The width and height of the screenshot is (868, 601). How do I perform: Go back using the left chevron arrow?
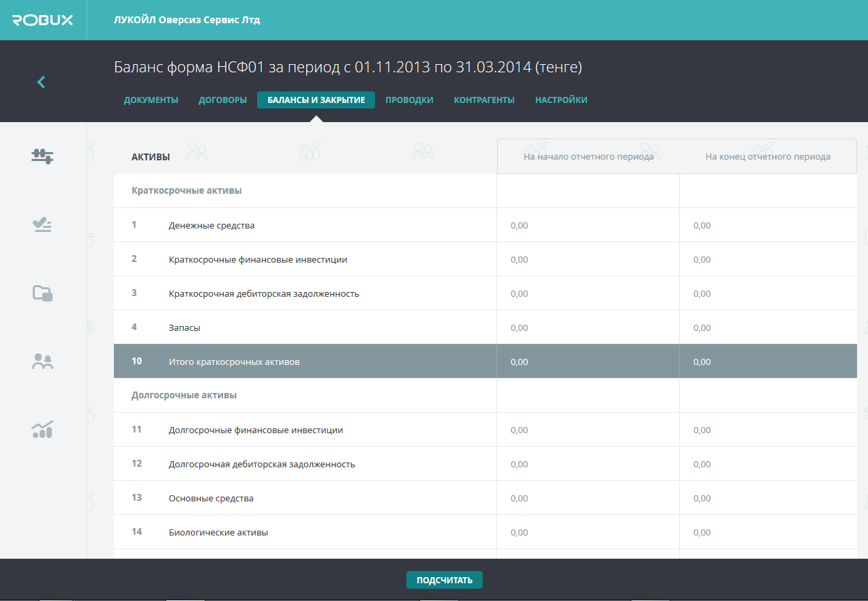point(41,82)
